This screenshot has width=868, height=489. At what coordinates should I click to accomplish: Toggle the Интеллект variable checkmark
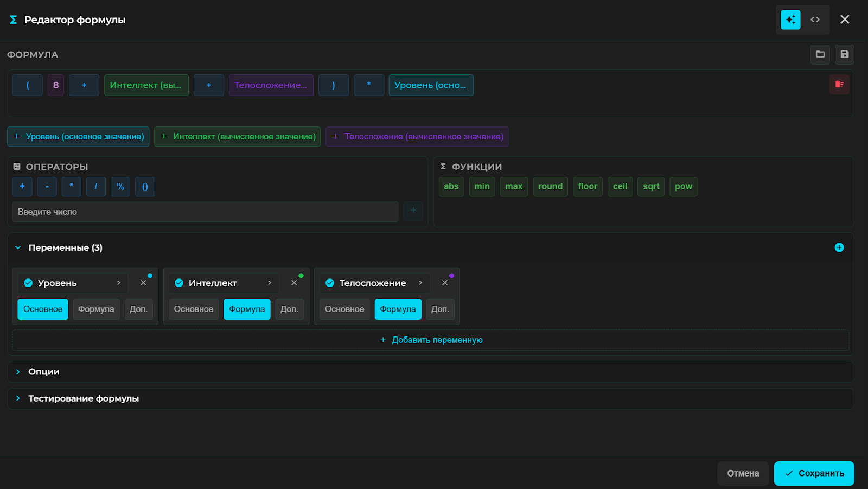click(x=179, y=283)
